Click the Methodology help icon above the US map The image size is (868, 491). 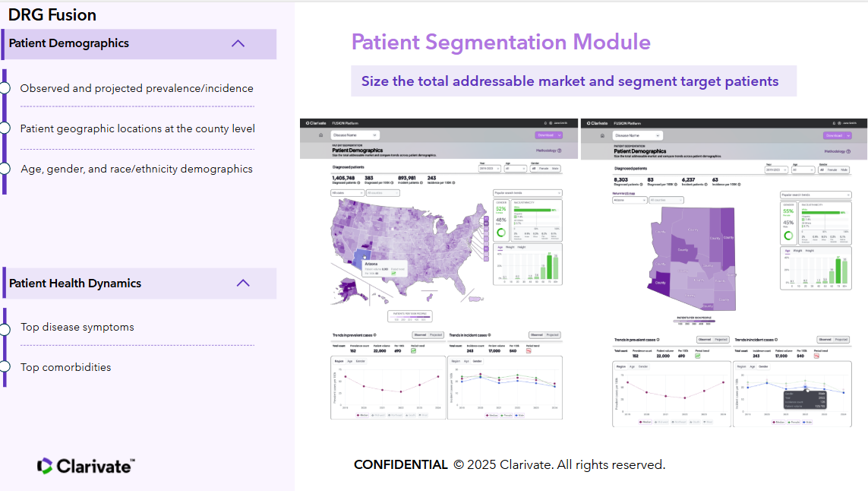click(560, 150)
